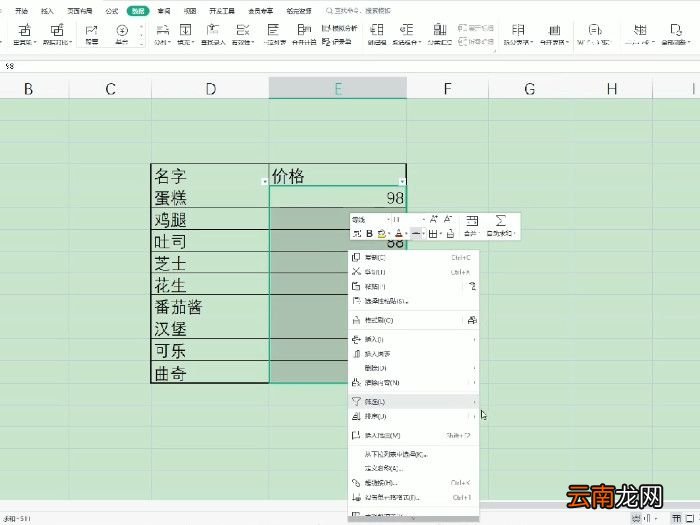
Task: Click the What-If Analysis (模拟分析) button
Action: pos(340,28)
